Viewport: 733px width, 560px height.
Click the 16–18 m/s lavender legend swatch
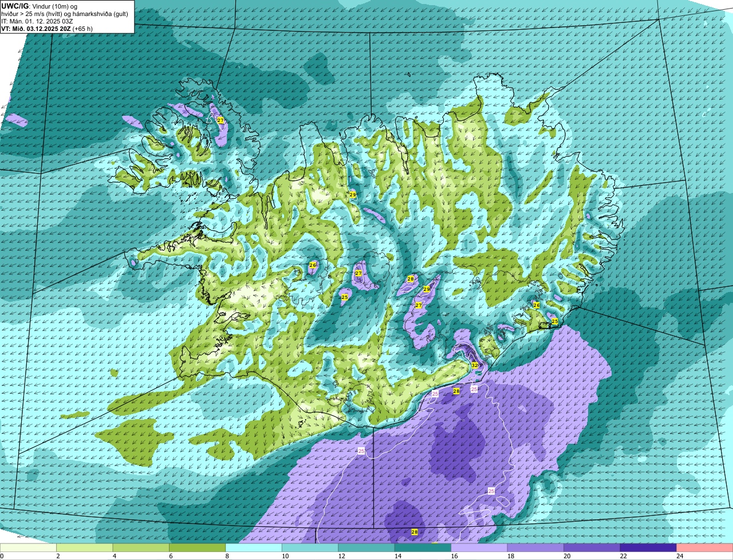pos(479,547)
